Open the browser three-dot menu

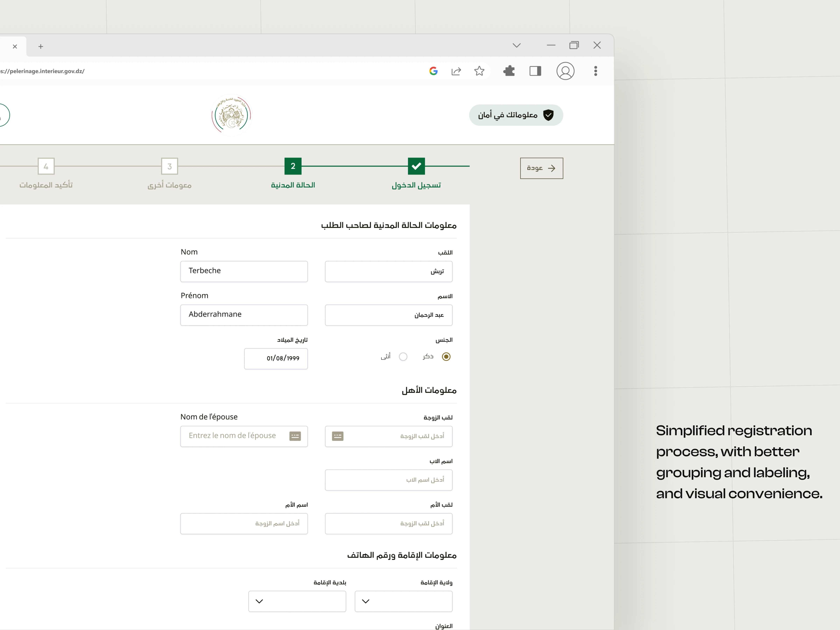tap(596, 71)
